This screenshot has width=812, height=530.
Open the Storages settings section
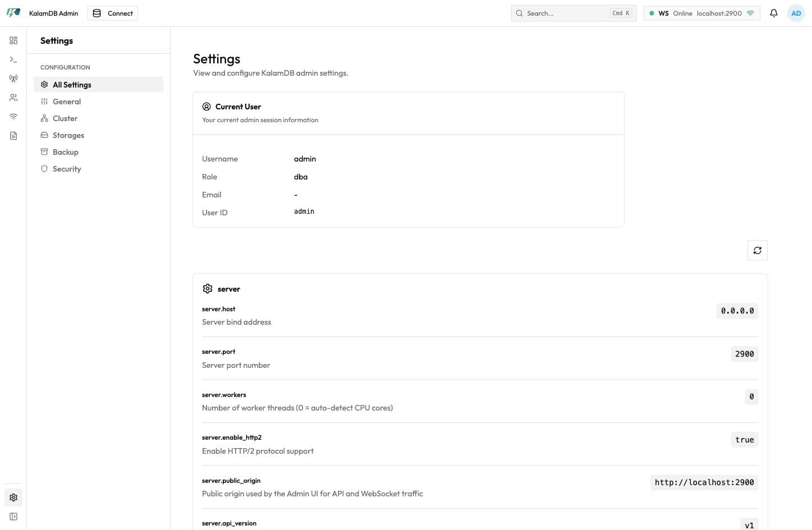point(99,135)
